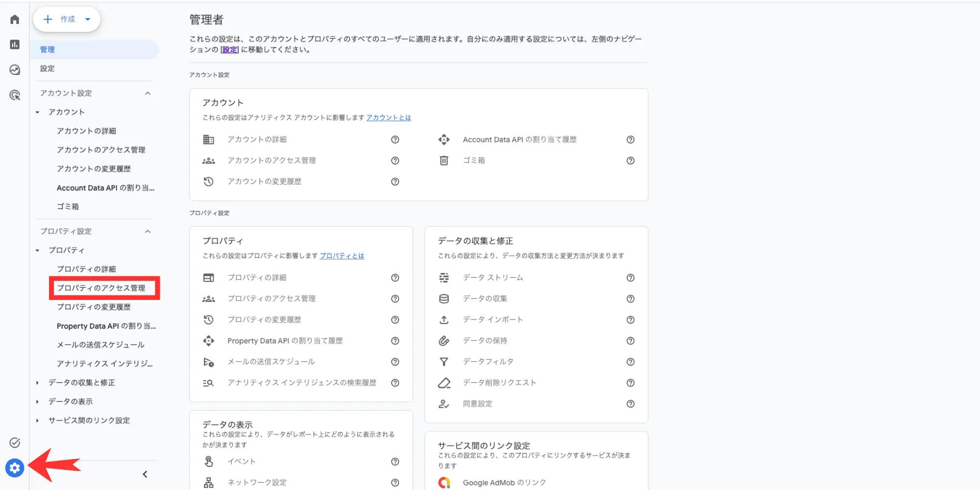Screen dimensions: 980x490
Task: Click the touch icon for イベント
Action: click(209, 462)
